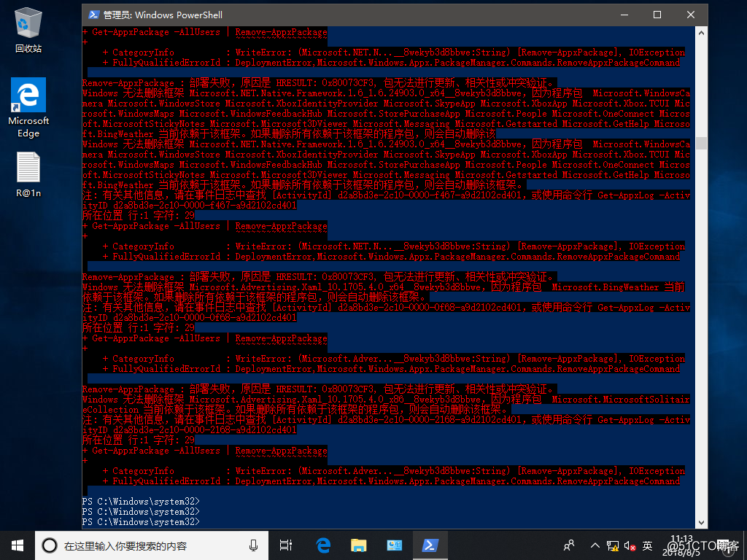Open File Explorer from the taskbar
747x560 pixels.
359,545
